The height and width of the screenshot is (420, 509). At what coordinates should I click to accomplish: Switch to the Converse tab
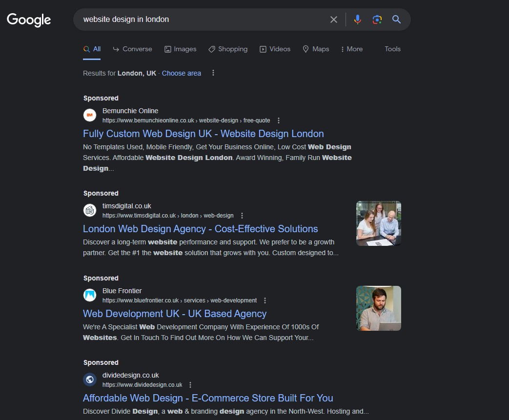(x=132, y=49)
